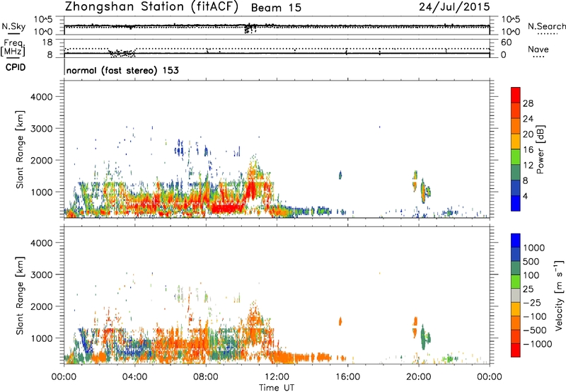566x392 pixels.
Task: Click the 20:00 time axis label
Action: click(x=418, y=377)
